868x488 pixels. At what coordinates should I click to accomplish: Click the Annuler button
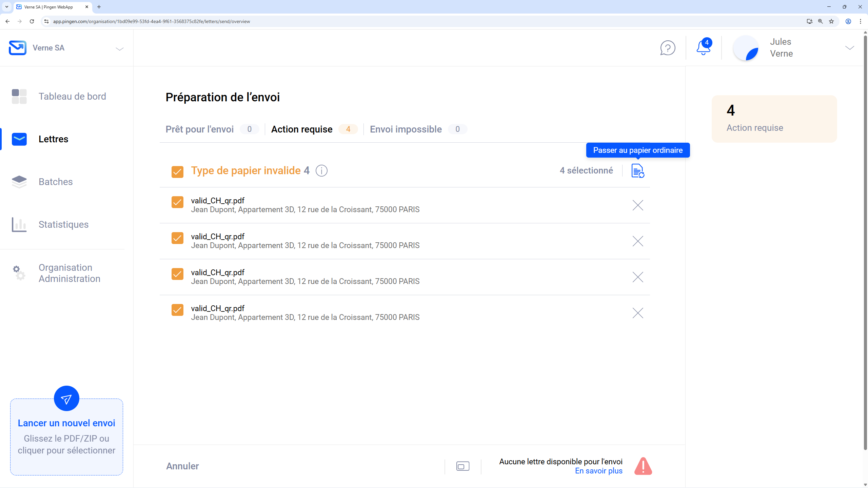coord(182,466)
